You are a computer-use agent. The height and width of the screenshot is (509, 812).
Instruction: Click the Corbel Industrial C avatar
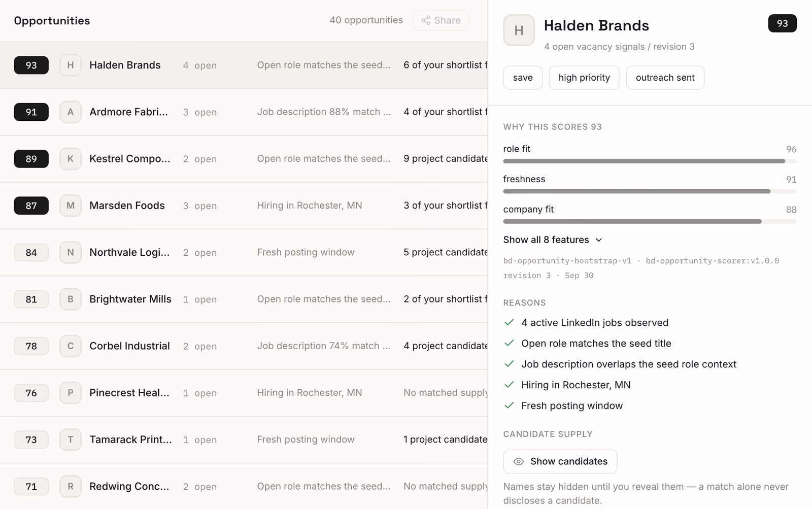click(x=71, y=346)
